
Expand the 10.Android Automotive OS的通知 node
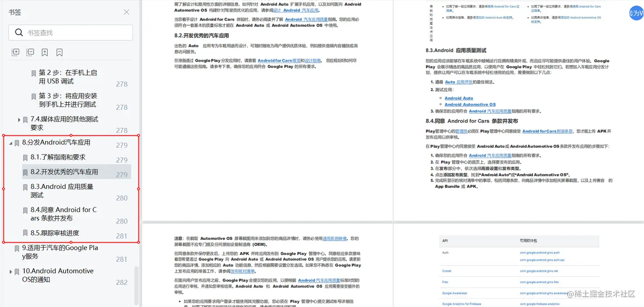(x=11, y=272)
